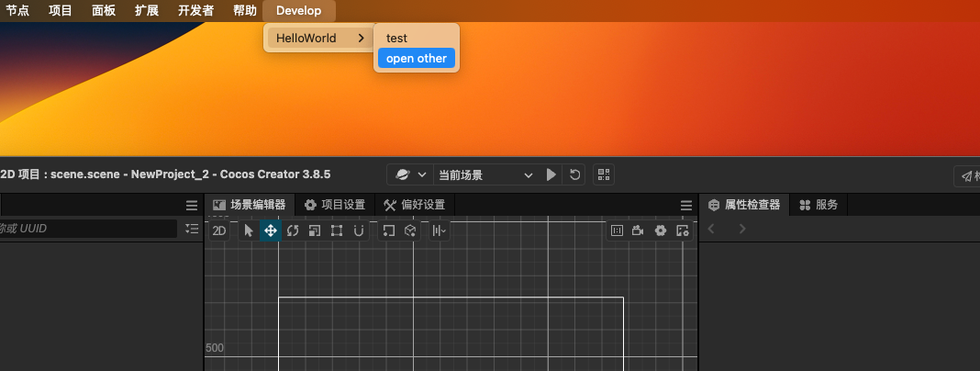The image size is (980, 371).
Task: Open scene camera settings icon
Action: [638, 230]
